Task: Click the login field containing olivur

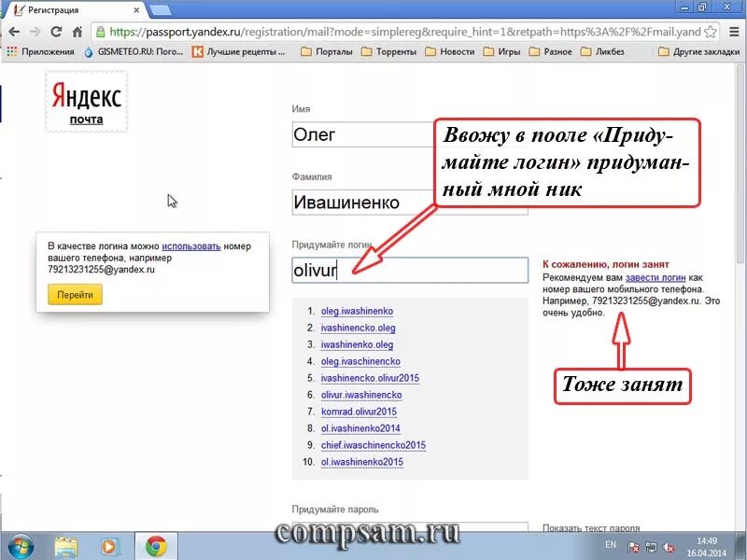Action: click(410, 270)
